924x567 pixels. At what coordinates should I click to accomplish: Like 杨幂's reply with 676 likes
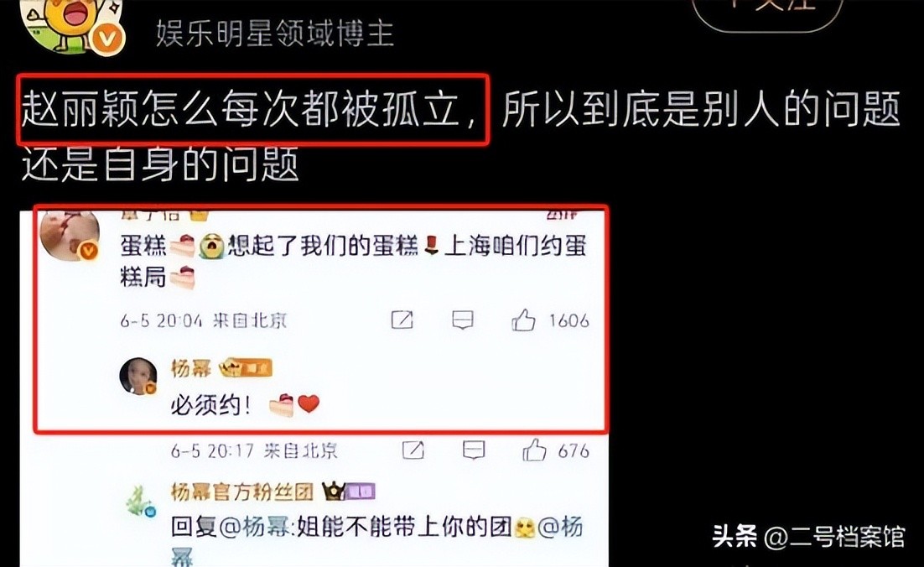click(534, 450)
